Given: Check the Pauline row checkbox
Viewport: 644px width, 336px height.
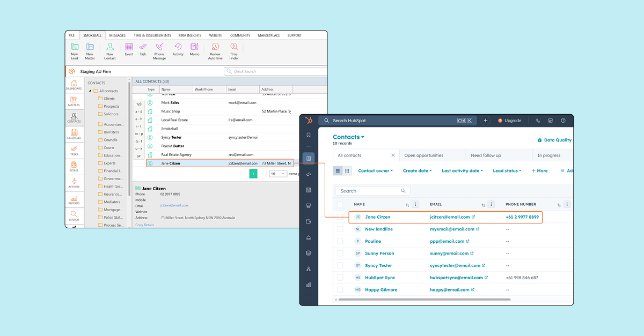Looking at the screenshot, I should click(340, 241).
